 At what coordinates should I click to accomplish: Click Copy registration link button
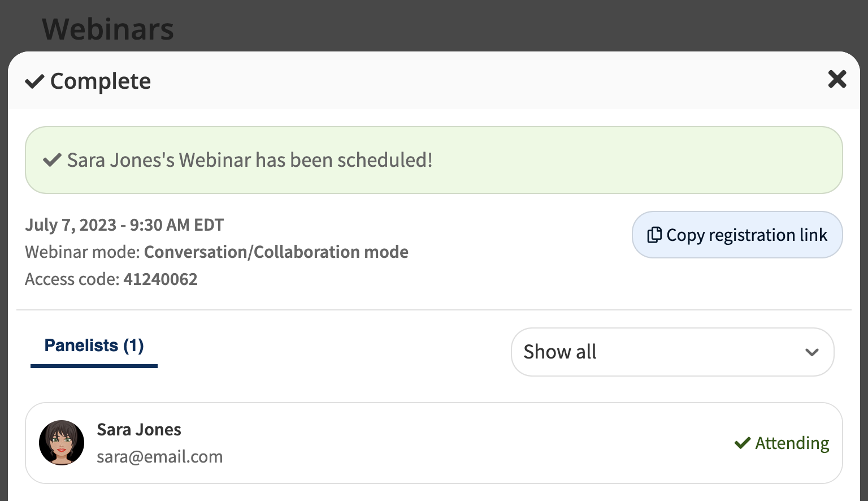[737, 235]
